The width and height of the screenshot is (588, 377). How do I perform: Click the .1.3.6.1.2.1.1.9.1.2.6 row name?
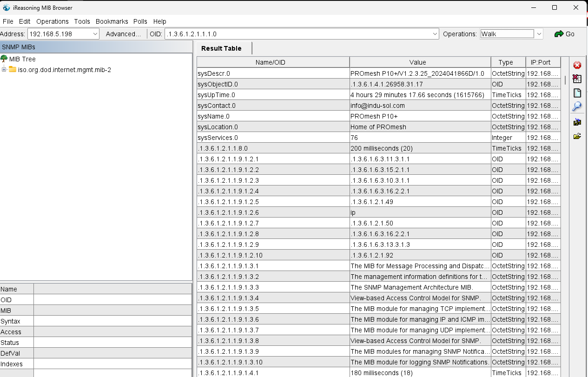[x=273, y=212]
